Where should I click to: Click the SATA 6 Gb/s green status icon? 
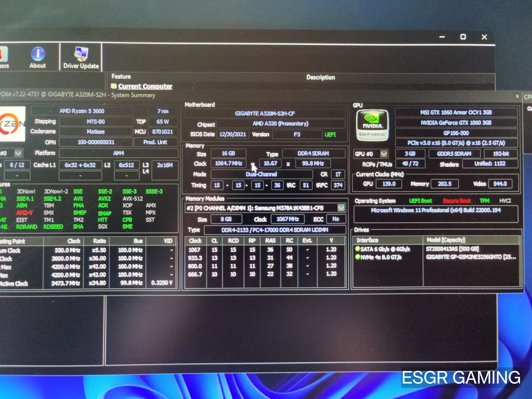[358, 249]
